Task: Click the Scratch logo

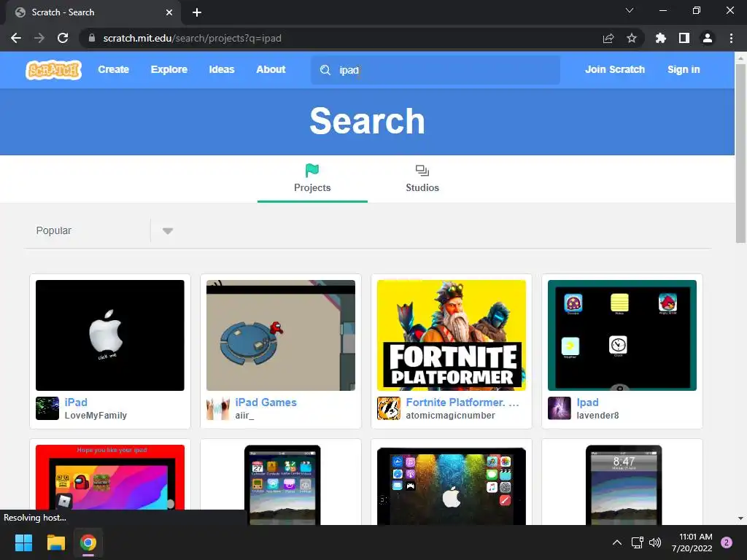Action: pos(53,69)
